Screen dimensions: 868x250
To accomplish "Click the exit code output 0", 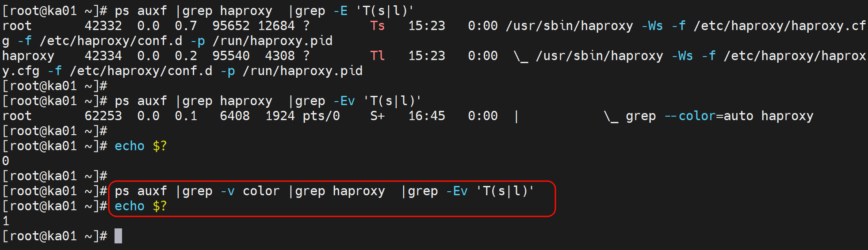I will [x=6, y=161].
